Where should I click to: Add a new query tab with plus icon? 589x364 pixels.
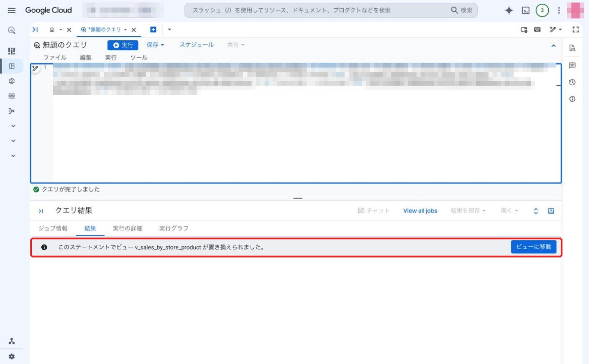coord(153,30)
